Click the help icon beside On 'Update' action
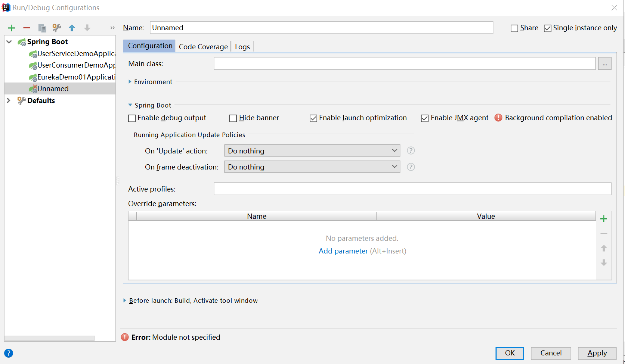Screen dimensions: 625x364 coord(411,151)
